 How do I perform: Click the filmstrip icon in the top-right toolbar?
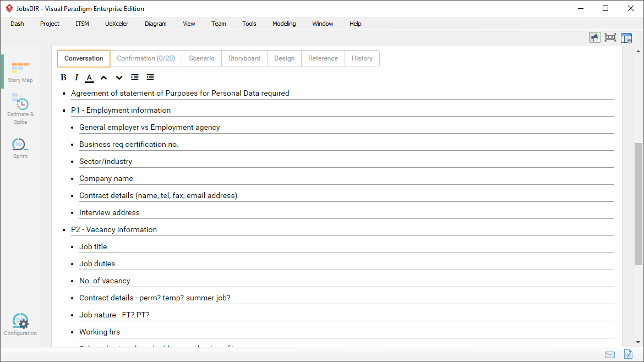[x=610, y=37]
